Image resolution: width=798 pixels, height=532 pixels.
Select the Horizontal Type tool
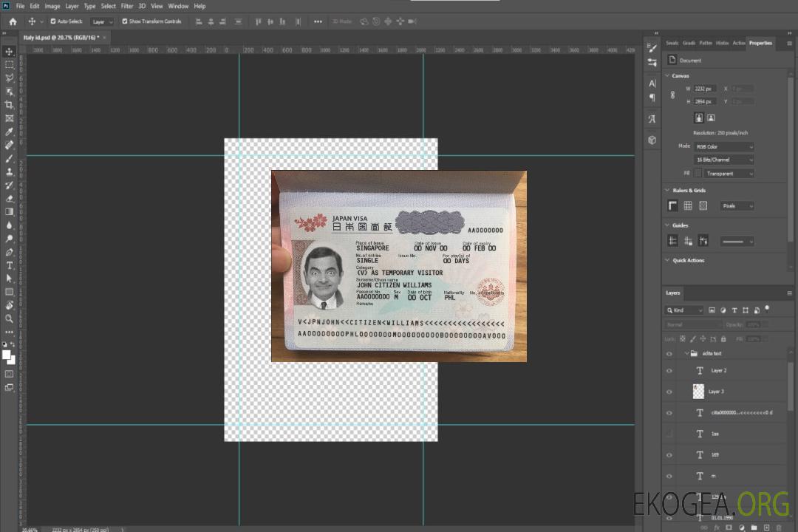[9, 265]
